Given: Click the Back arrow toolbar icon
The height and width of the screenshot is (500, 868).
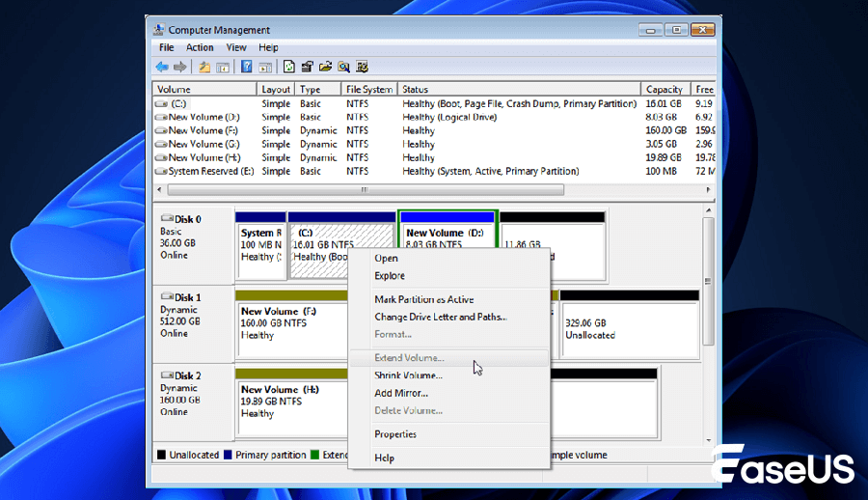Looking at the screenshot, I should tap(162, 67).
